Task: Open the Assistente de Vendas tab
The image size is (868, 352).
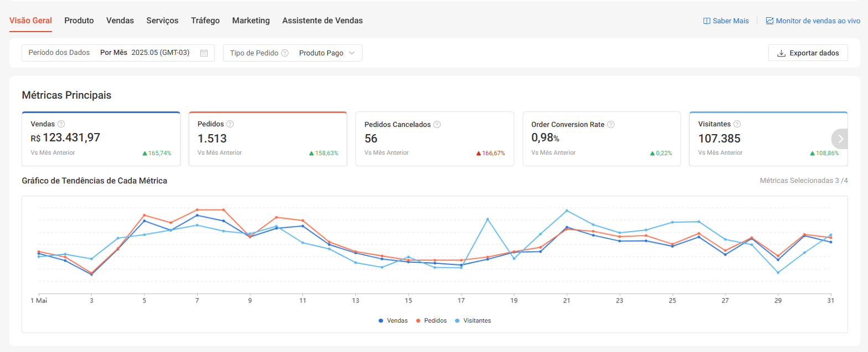Action: tap(322, 21)
